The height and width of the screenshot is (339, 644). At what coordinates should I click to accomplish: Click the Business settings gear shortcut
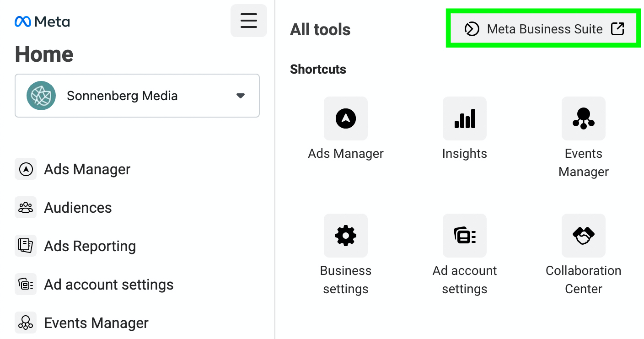[346, 236]
